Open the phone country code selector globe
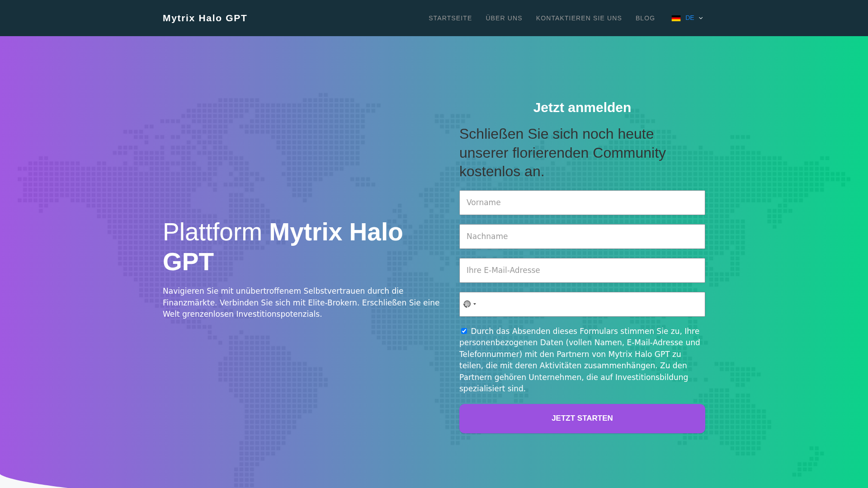This screenshot has width=868, height=488. click(x=467, y=304)
